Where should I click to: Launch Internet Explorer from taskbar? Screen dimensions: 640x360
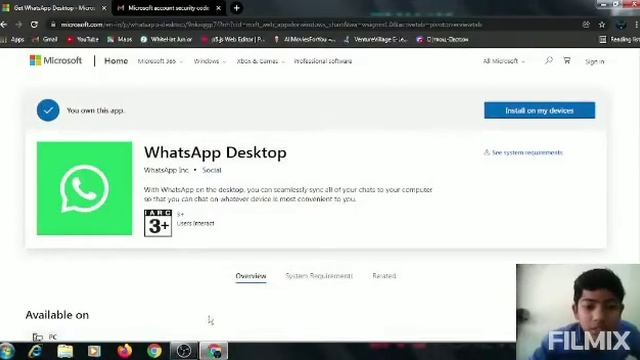35,351
